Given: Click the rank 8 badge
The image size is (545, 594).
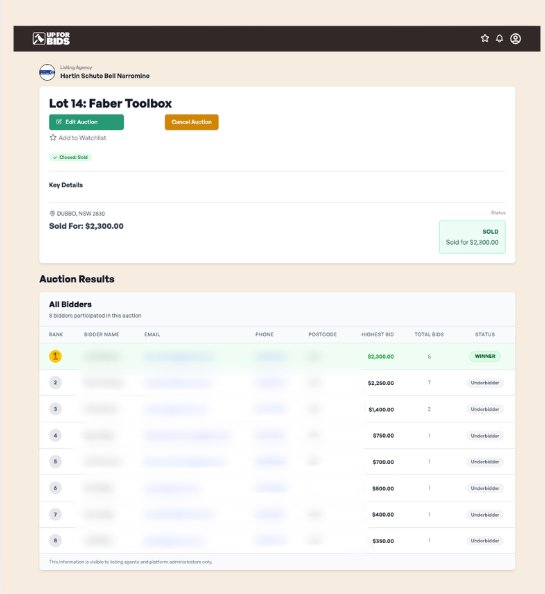Looking at the screenshot, I should (55, 541).
